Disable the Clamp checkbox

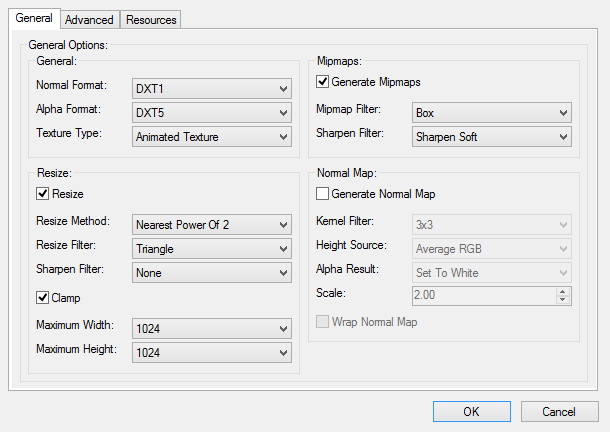click(x=43, y=298)
